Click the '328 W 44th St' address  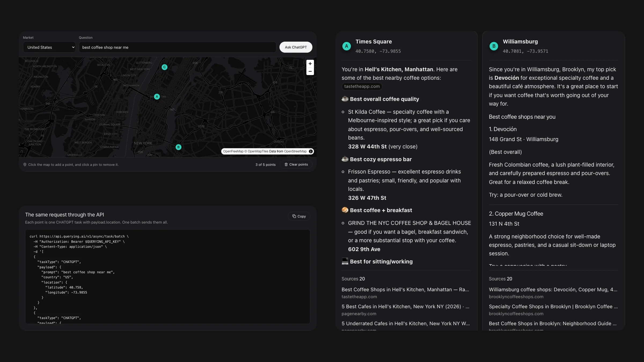[367, 147]
